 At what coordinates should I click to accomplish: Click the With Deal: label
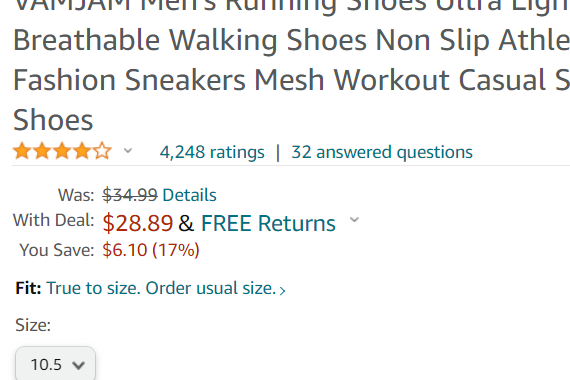53,220
